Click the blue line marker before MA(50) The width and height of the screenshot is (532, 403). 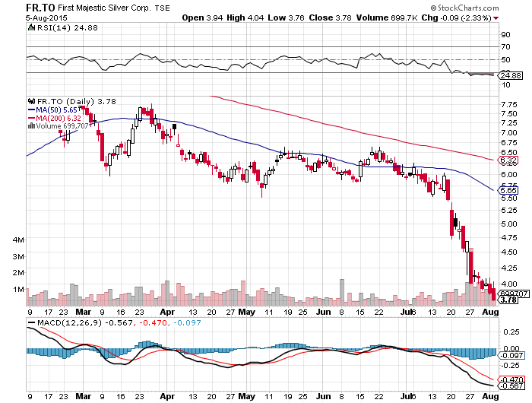32,110
